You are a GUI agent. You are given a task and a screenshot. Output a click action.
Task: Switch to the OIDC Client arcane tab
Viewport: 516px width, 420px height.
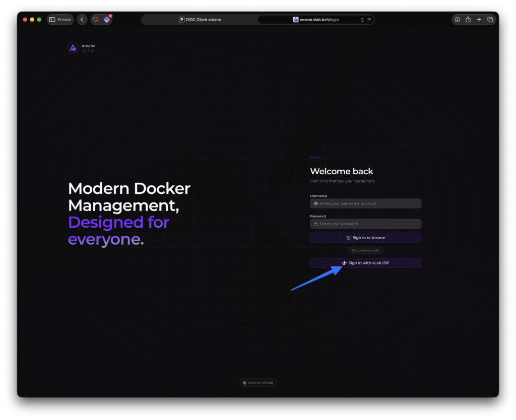(x=200, y=20)
